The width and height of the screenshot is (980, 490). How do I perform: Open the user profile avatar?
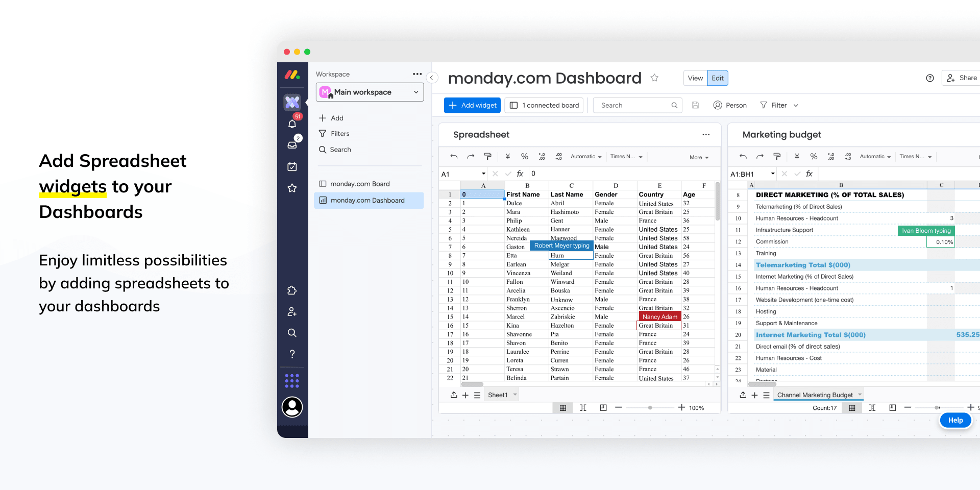pos(292,407)
